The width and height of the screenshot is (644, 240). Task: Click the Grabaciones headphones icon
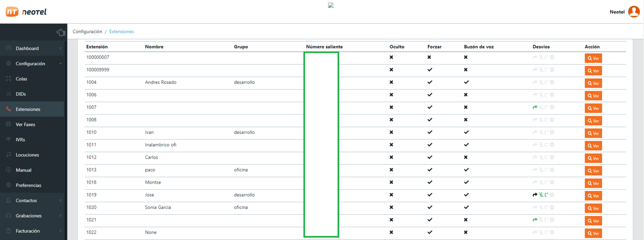tap(8, 216)
